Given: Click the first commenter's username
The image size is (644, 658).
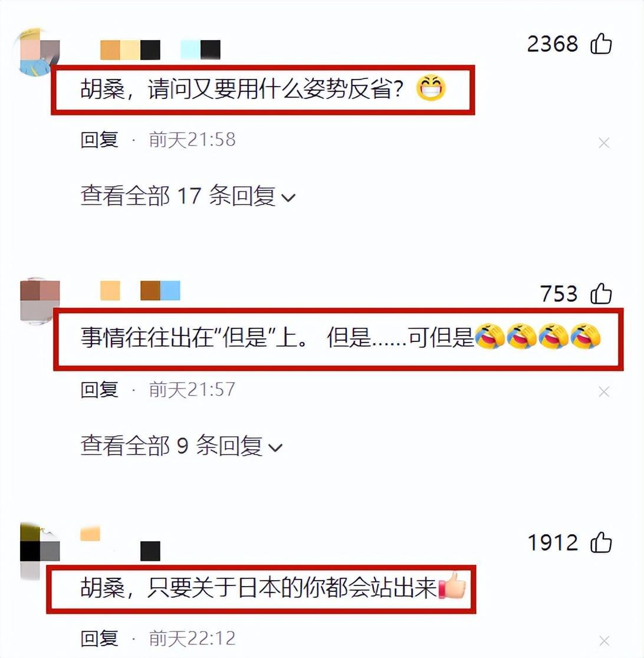Looking at the screenshot, I should [160, 50].
